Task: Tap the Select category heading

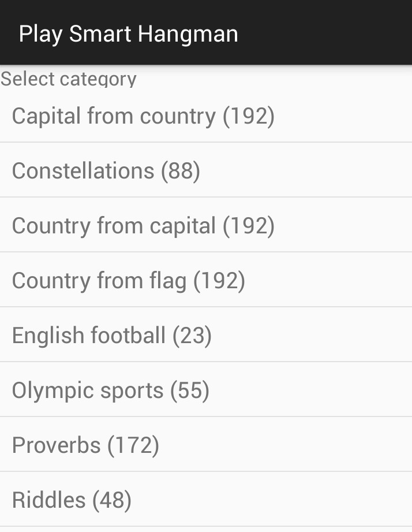Action: (68, 79)
